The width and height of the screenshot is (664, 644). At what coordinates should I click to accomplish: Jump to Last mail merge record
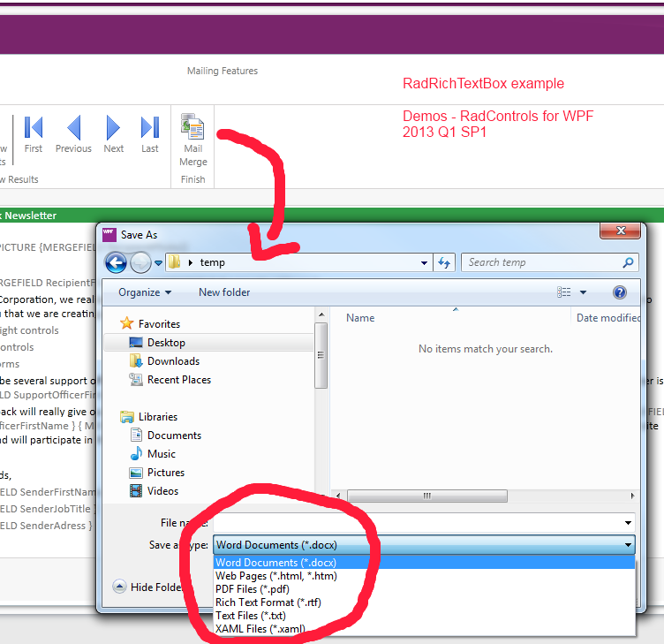[150, 134]
